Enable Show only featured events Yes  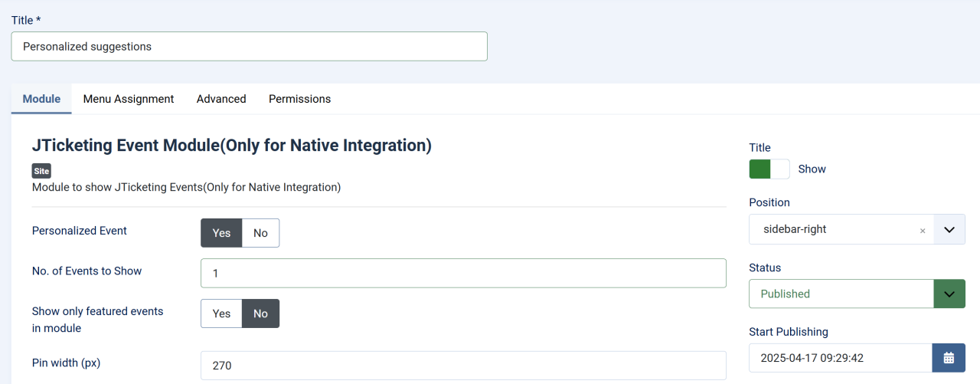click(x=221, y=313)
